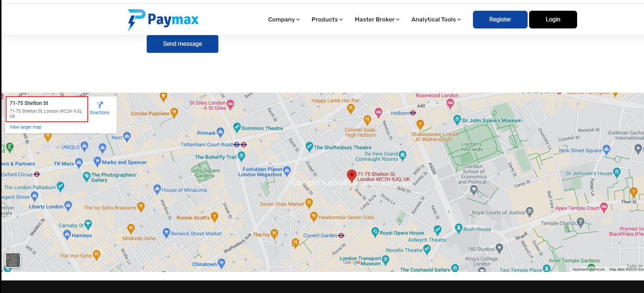This screenshot has height=293, width=644.
Task: Switch map to satellite imagery thumbnail
Action: 13,260
